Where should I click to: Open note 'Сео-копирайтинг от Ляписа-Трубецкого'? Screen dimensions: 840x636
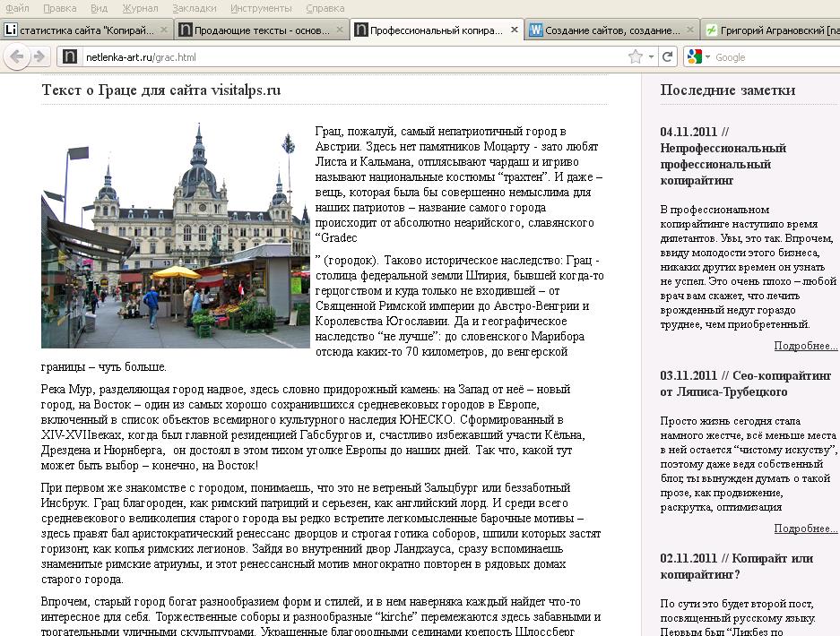point(745,383)
